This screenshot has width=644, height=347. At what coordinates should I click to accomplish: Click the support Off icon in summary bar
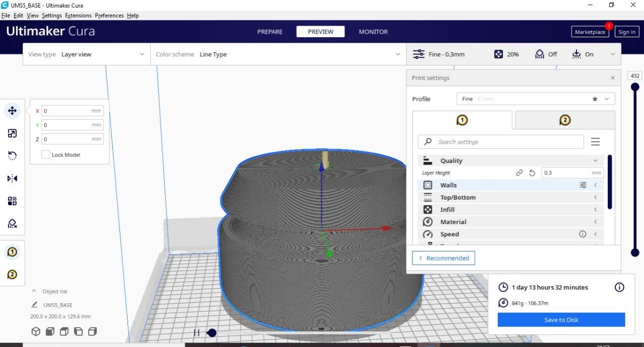point(539,54)
